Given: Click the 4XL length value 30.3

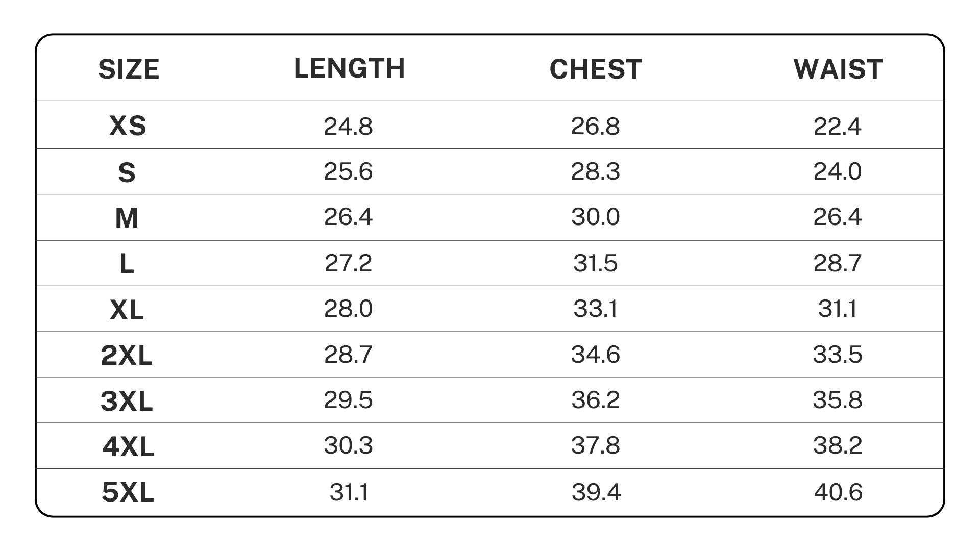Looking at the screenshot, I should [348, 445].
